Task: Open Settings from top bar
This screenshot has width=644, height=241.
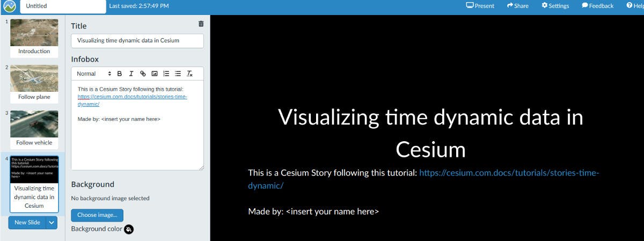Action: pyautogui.click(x=555, y=6)
